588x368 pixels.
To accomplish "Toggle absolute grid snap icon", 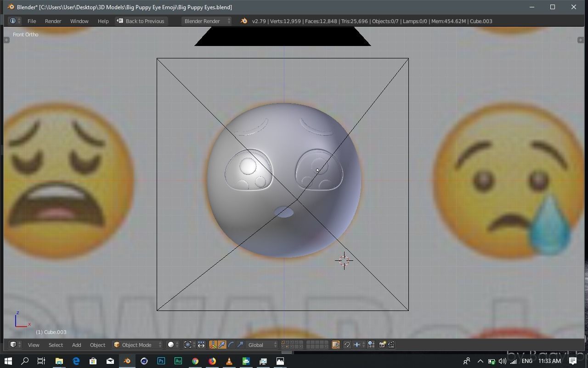I will [x=371, y=345].
